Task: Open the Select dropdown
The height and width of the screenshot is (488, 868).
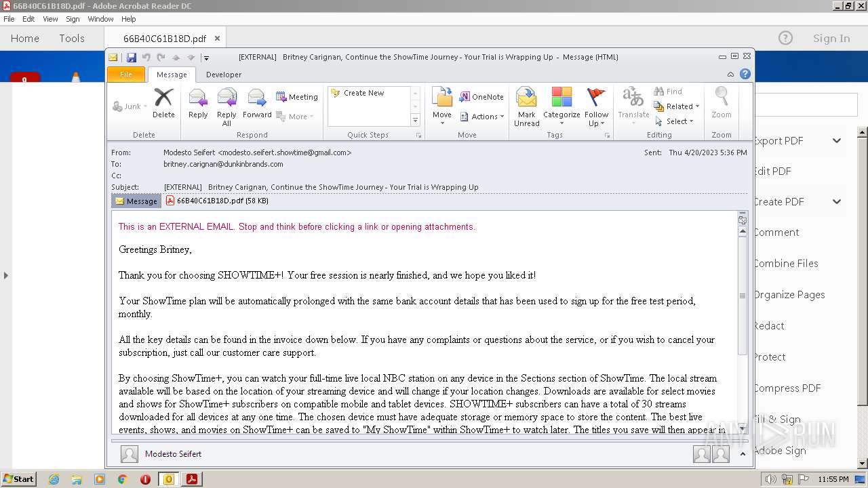Action: coord(674,121)
